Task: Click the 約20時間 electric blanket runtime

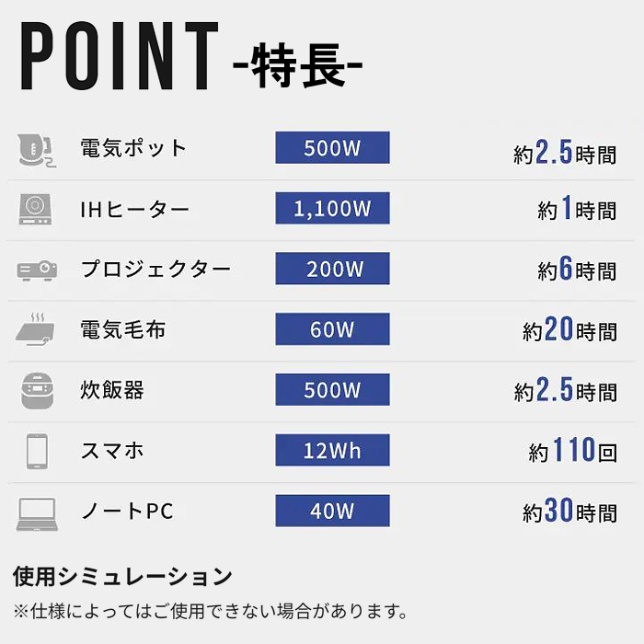Action: pyautogui.click(x=569, y=329)
